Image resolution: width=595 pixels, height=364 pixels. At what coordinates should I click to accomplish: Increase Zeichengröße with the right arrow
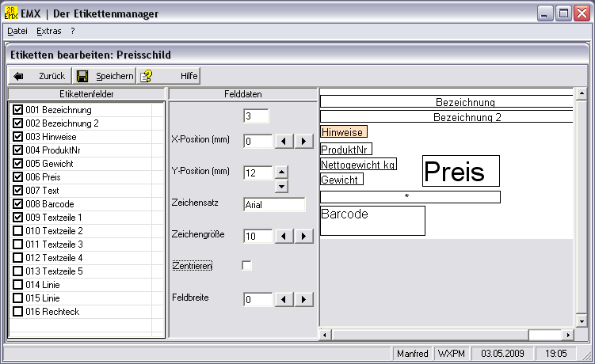pyautogui.click(x=303, y=236)
